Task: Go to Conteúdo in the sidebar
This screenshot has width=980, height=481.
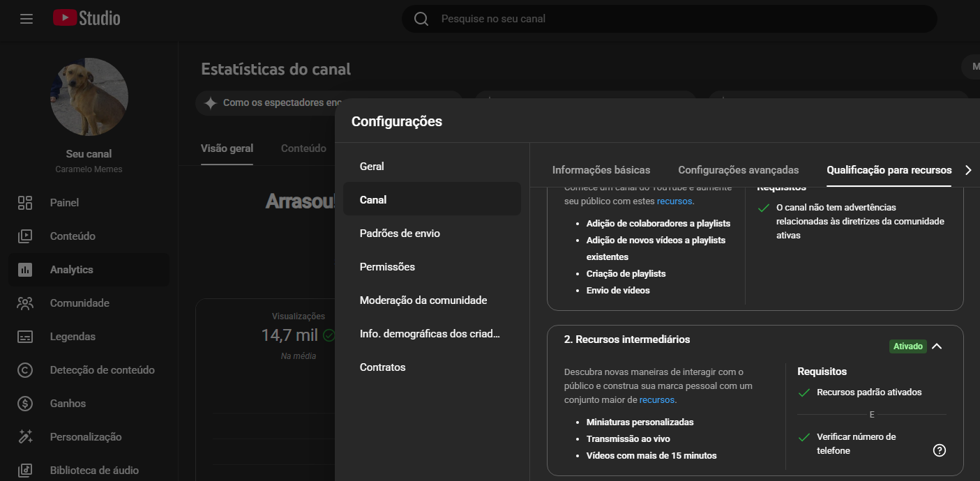Action: coord(89,236)
